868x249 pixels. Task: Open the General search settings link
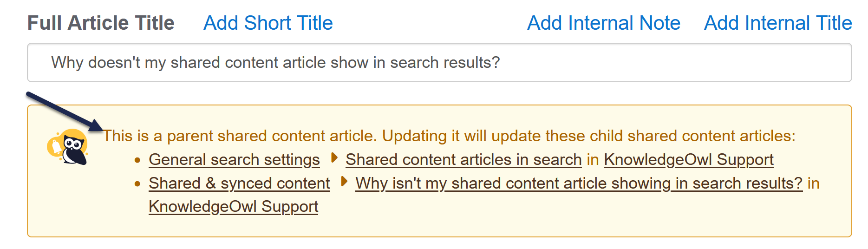(234, 160)
